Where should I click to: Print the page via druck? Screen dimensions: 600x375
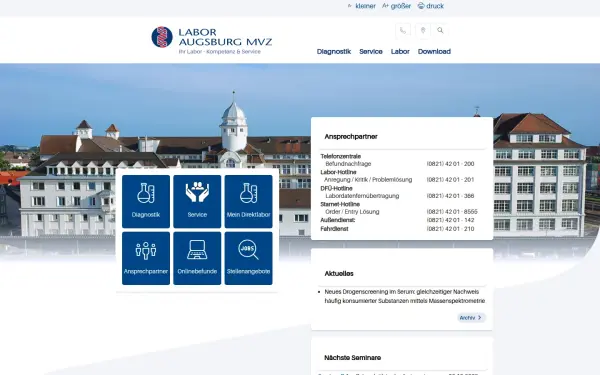click(431, 6)
